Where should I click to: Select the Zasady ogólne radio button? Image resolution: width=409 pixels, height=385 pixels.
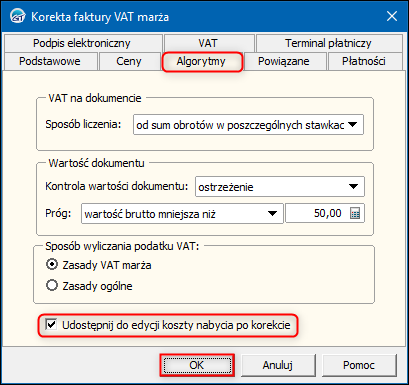pyautogui.click(x=52, y=286)
